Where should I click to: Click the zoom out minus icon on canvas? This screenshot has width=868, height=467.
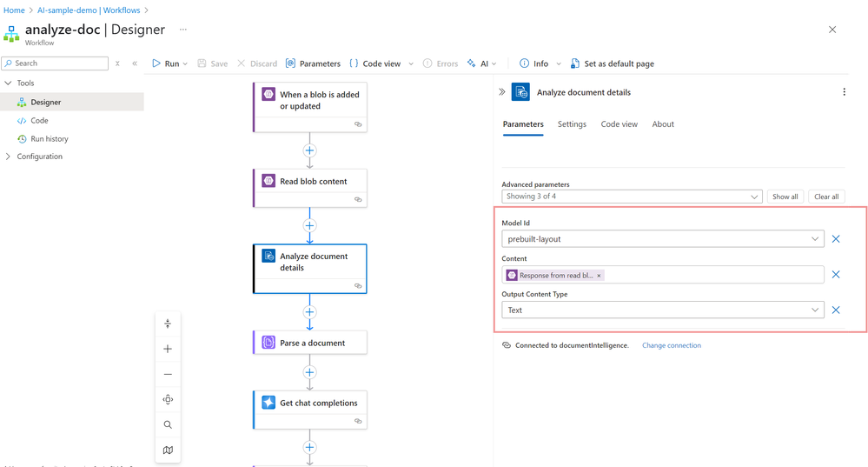click(x=168, y=374)
